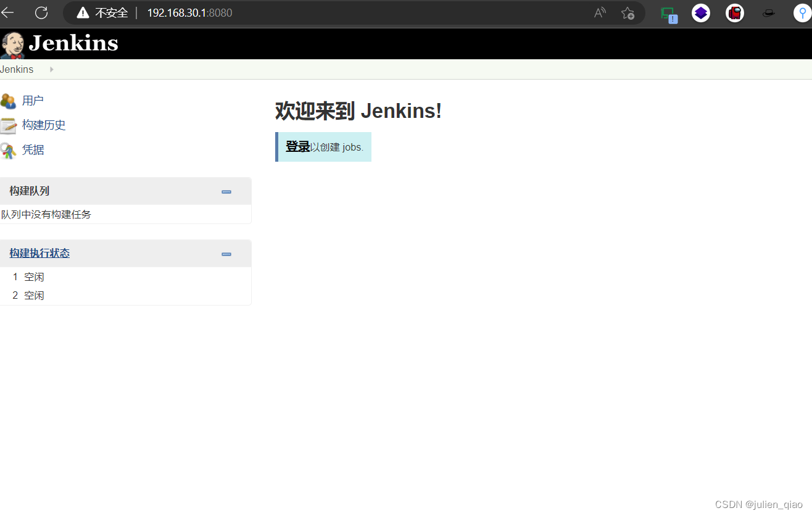Open the 构建历史 sidebar link
Screen dimensions: 812x516
coord(44,125)
